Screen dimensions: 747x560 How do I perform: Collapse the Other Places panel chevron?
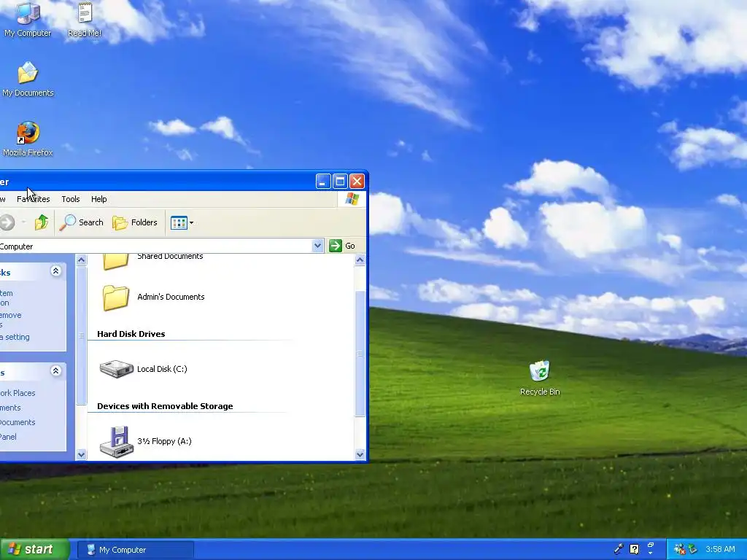tap(55, 370)
